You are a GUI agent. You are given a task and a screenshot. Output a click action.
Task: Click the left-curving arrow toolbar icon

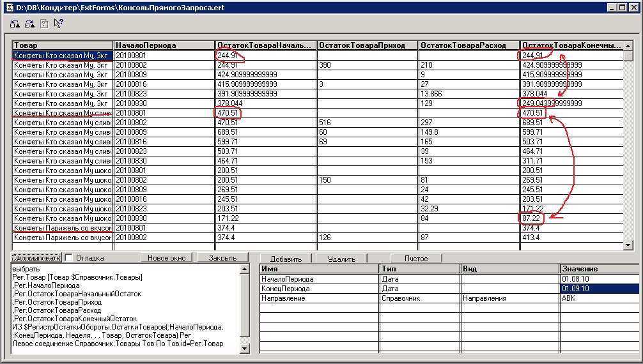point(15,24)
